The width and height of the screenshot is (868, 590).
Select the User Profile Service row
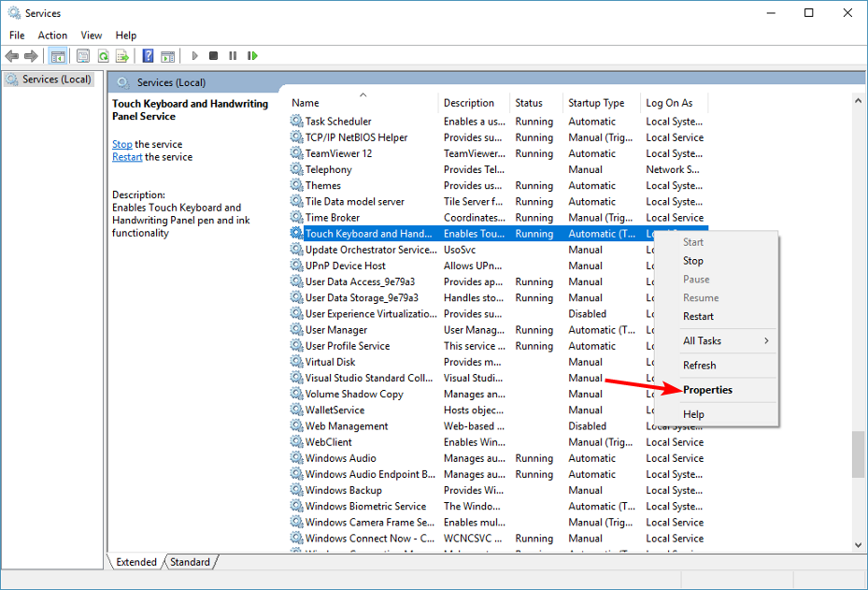[x=471, y=346]
